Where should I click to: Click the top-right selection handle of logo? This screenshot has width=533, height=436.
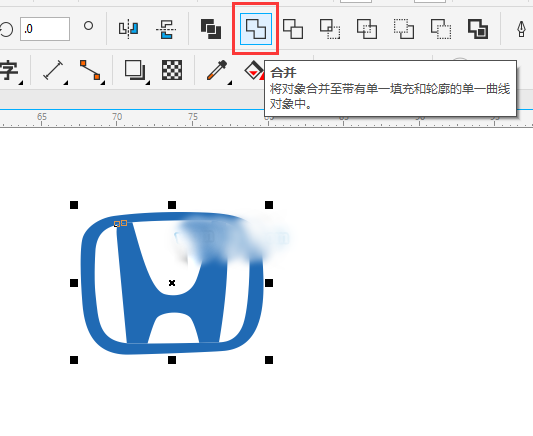pyautogui.click(x=269, y=205)
